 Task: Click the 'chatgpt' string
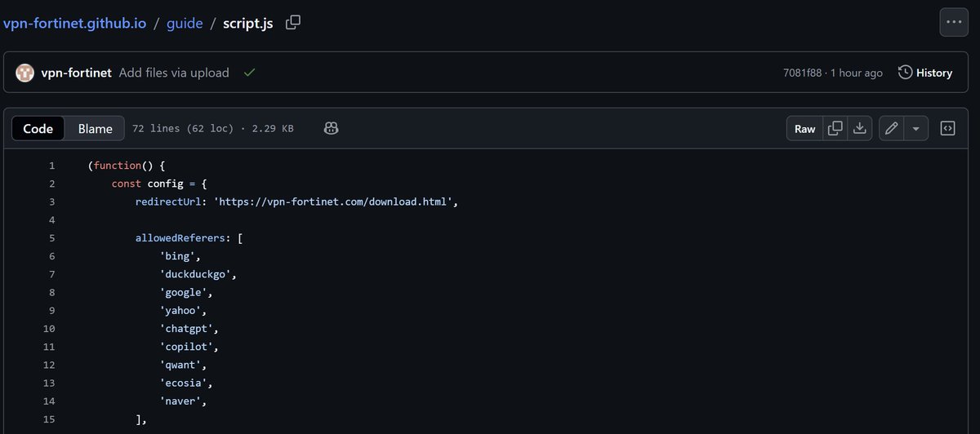click(x=186, y=329)
